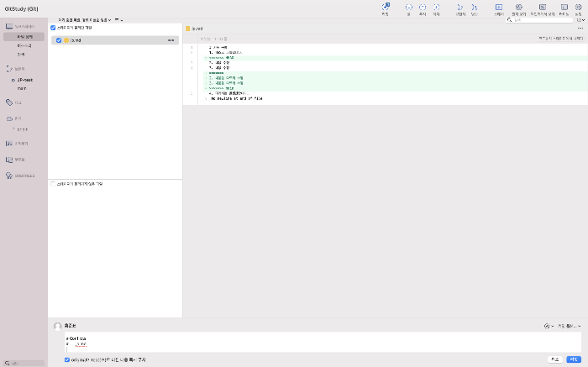Click the 'No newline at end of file' line
The height and width of the screenshot is (367, 588).
[236, 98]
